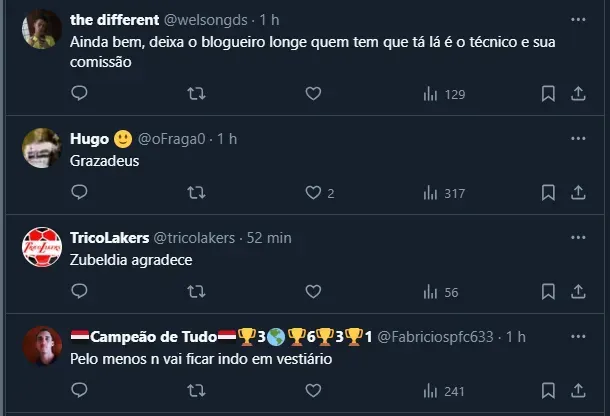The height and width of the screenshot is (416, 610).
Task: Bookmark the different's tweet
Action: coord(548,94)
